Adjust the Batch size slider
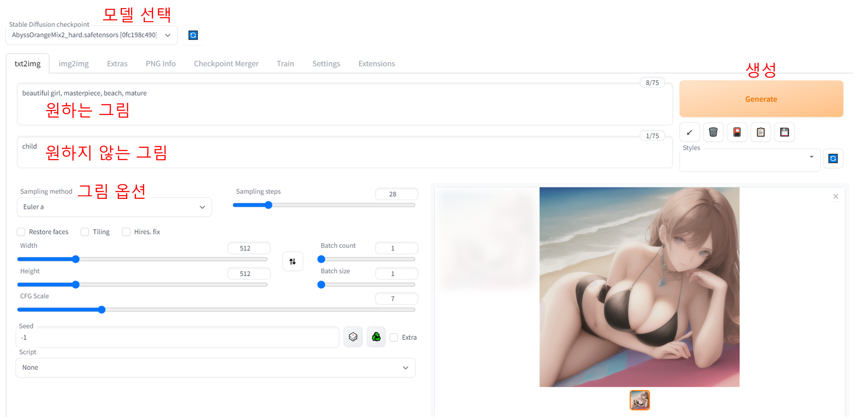Viewport: 868px width, 417px height. [367, 285]
